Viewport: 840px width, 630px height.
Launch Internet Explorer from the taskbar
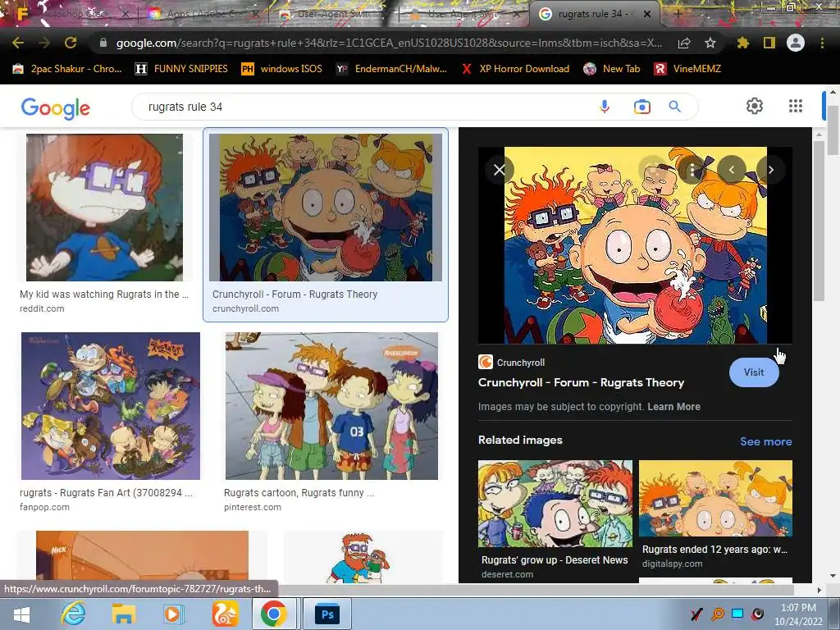pos(72,614)
